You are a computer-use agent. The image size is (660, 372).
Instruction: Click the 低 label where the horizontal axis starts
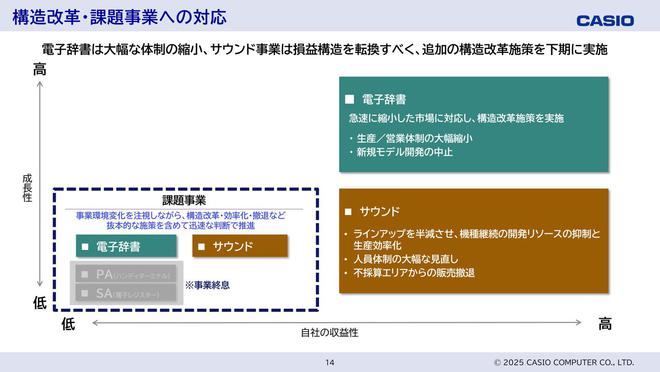pyautogui.click(x=68, y=324)
